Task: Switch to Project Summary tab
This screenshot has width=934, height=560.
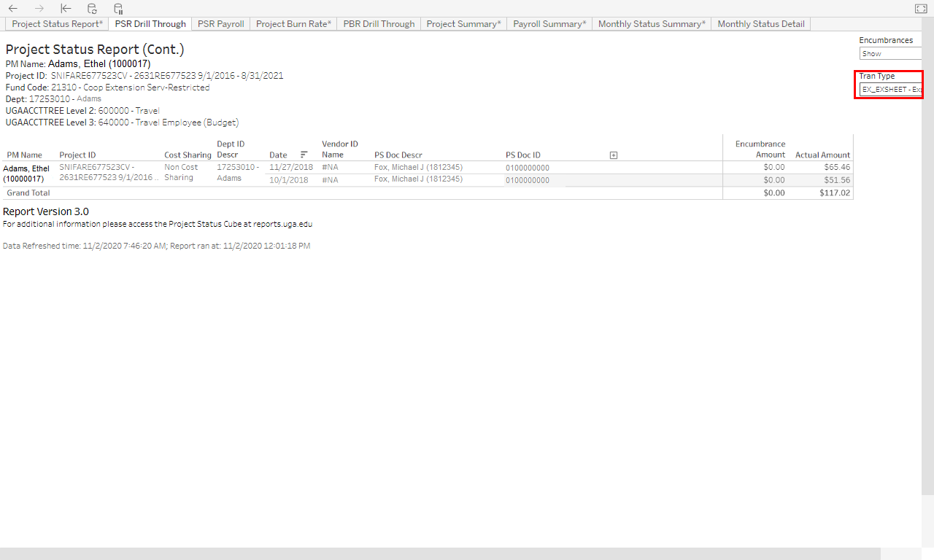Action: point(463,24)
